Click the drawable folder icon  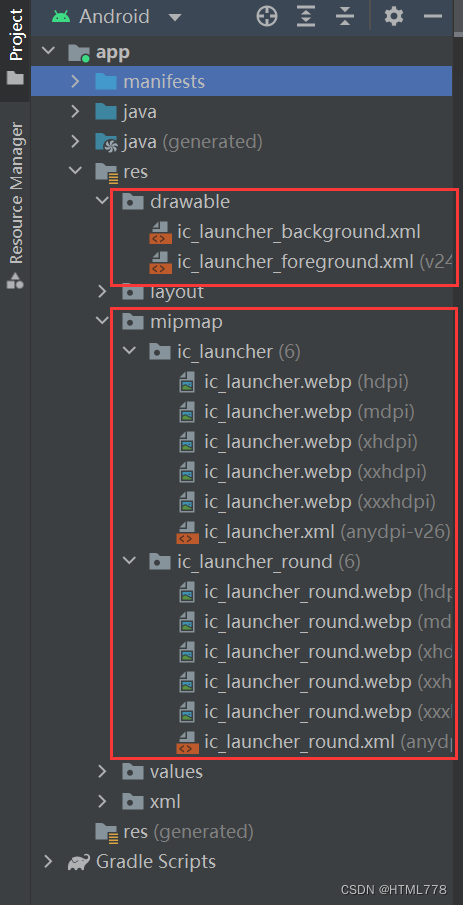133,201
